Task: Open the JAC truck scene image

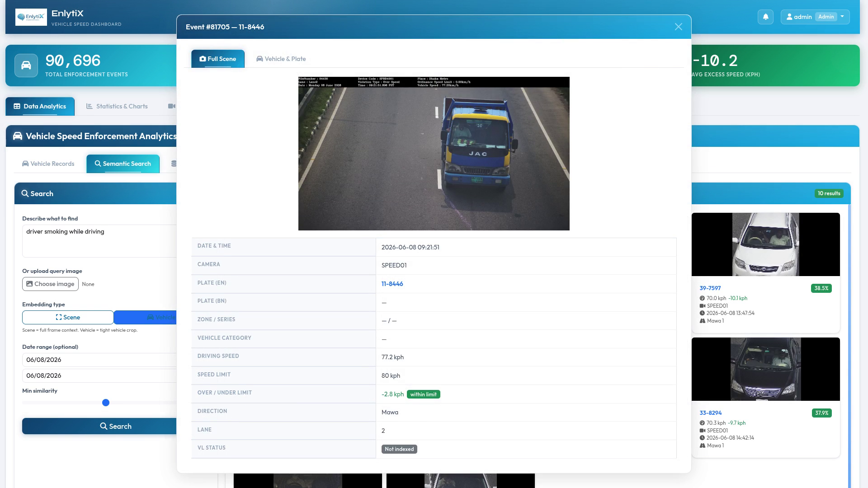Action: (x=434, y=153)
